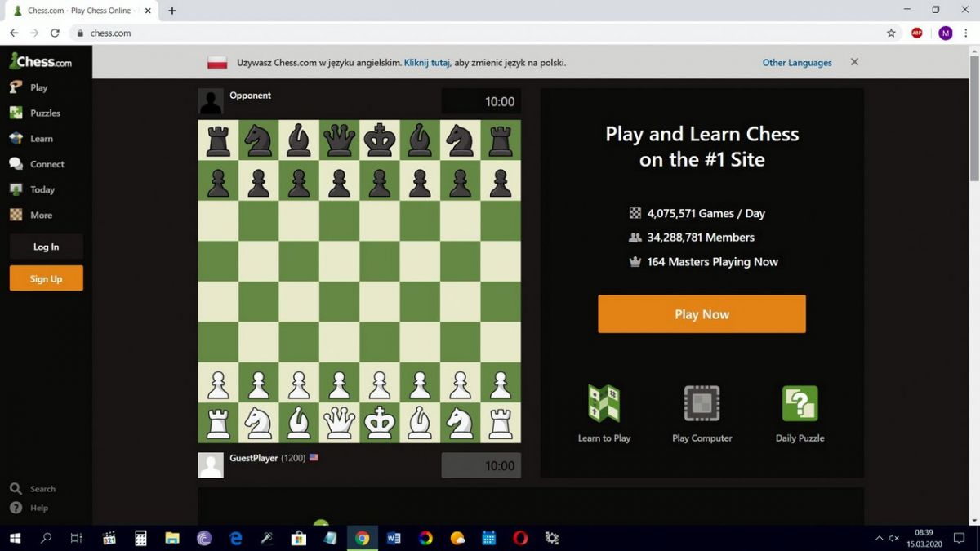Bookmark this page with star icon
This screenshot has height=551, width=980.
pos(891,33)
